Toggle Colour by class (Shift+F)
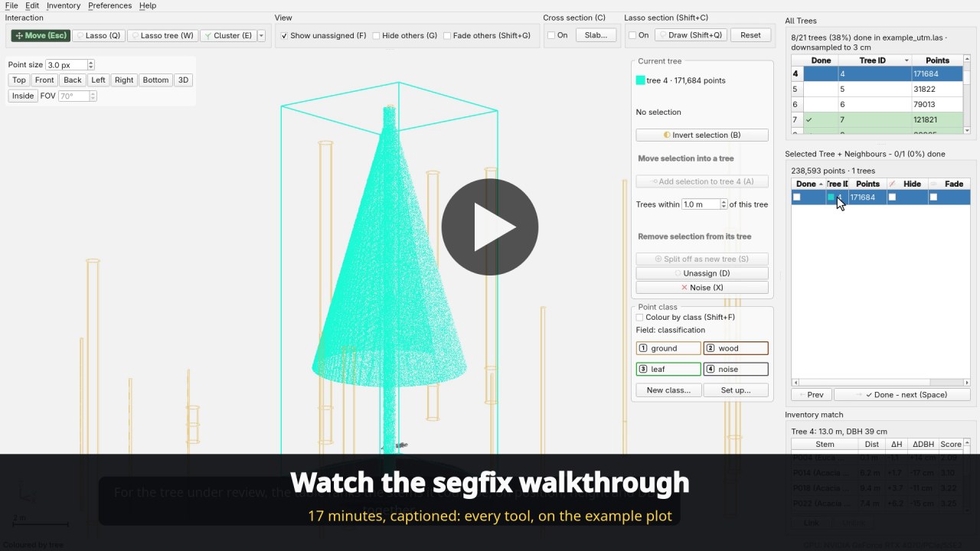980x551 pixels. click(x=640, y=317)
